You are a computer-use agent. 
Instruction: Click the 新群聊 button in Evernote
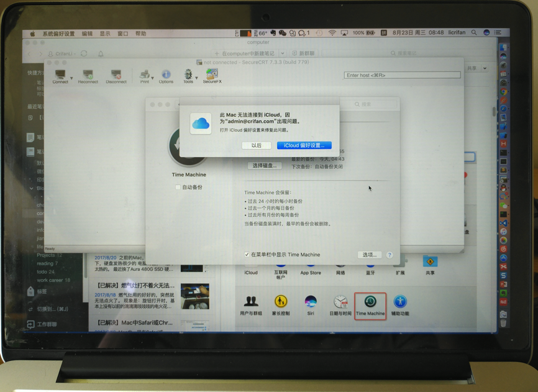[303, 53]
